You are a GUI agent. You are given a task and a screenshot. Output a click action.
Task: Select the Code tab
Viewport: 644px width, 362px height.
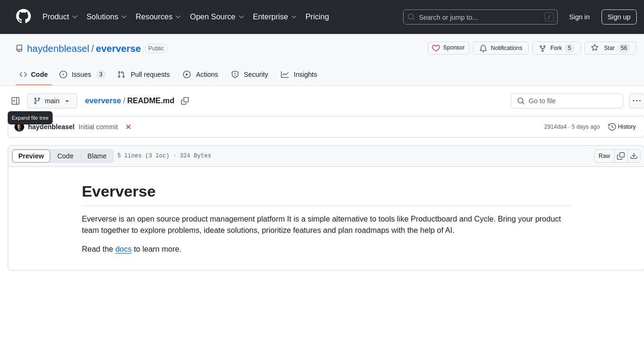point(34,74)
